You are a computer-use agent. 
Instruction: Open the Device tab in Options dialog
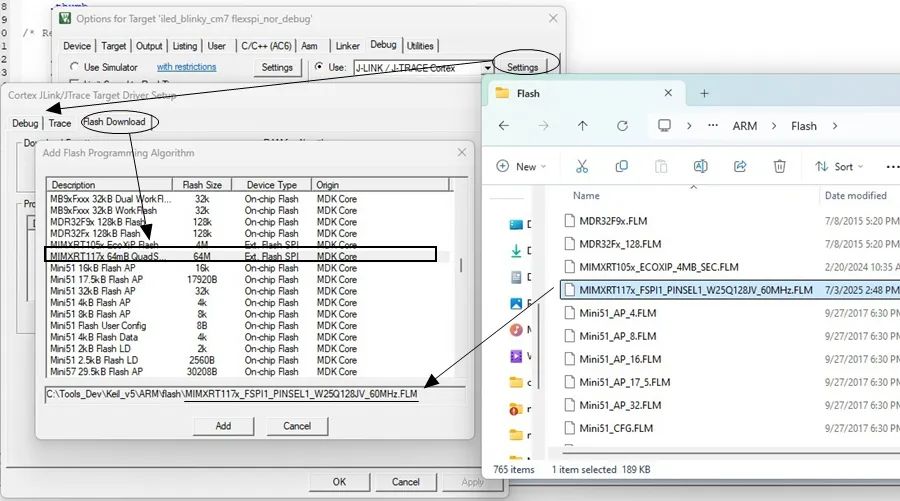pos(77,46)
